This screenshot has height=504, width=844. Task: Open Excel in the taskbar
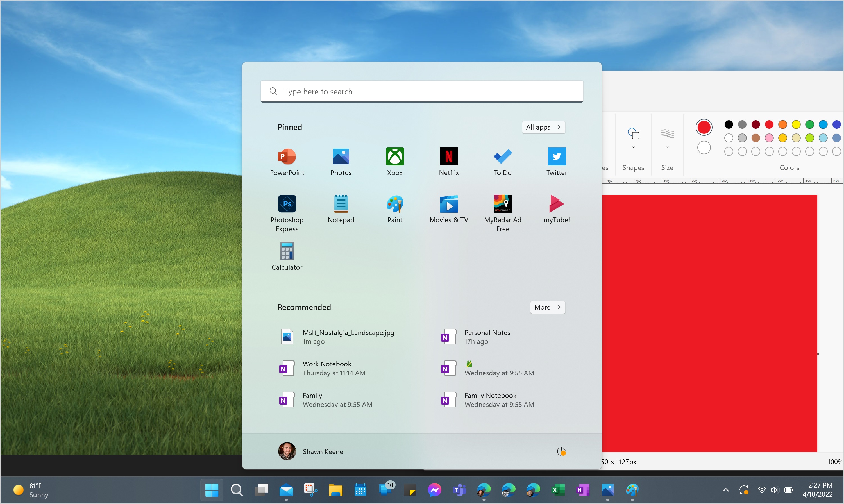tap(558, 490)
